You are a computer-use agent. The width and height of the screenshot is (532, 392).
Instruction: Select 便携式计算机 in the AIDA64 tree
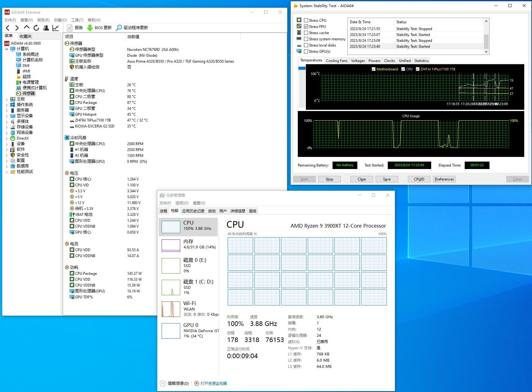point(32,88)
